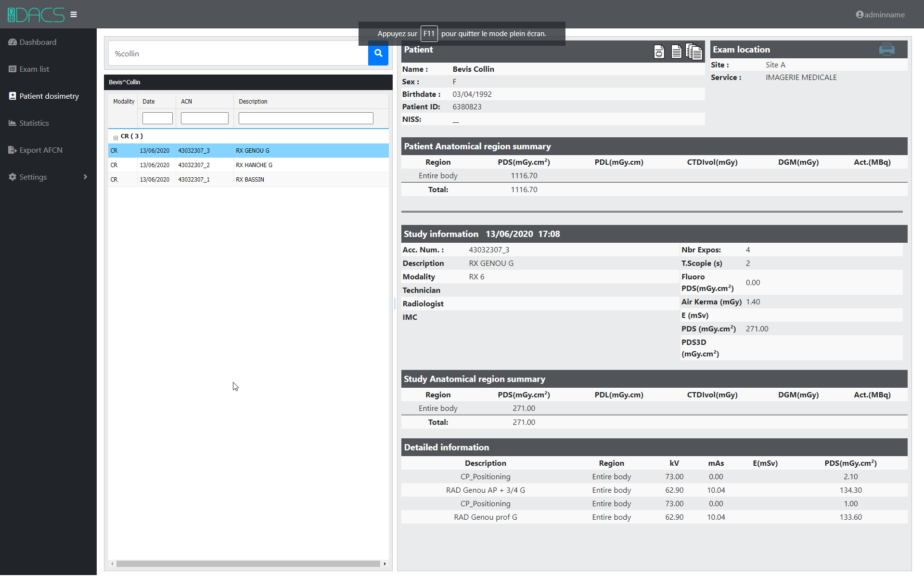Click the adminname user account icon

pyautogui.click(x=860, y=14)
